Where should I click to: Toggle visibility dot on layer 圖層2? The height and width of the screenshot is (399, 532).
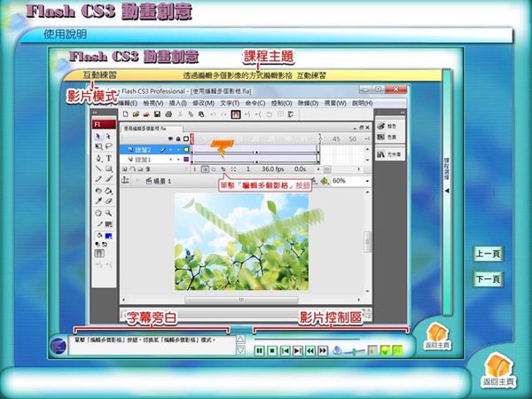click(x=172, y=149)
